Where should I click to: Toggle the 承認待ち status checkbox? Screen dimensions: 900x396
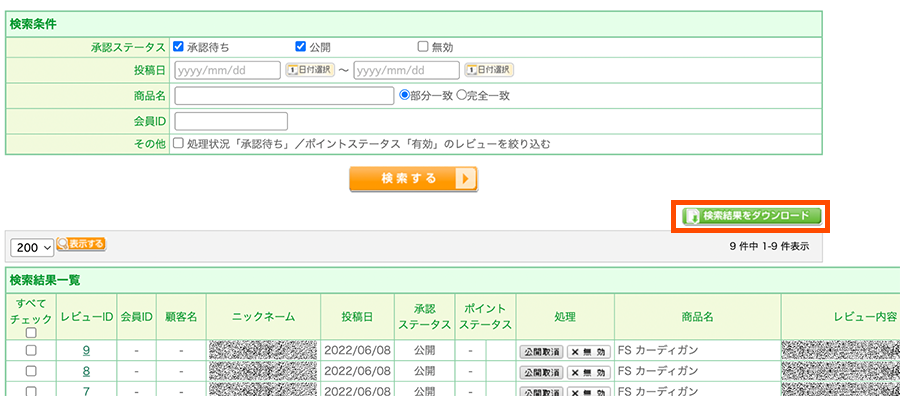click(178, 47)
